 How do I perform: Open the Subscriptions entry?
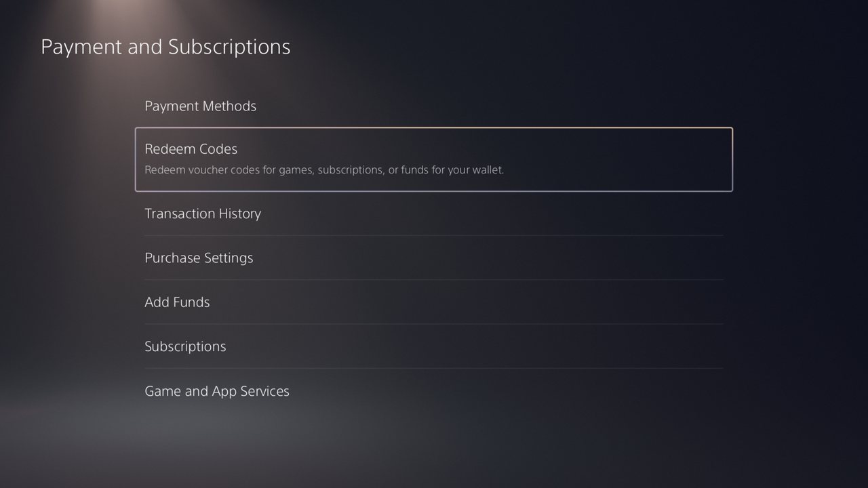tap(185, 346)
